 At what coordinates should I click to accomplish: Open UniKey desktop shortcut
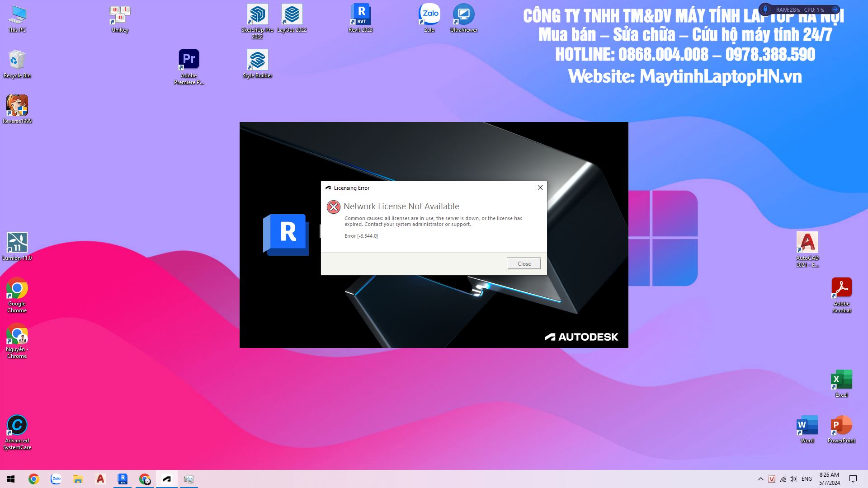(120, 15)
